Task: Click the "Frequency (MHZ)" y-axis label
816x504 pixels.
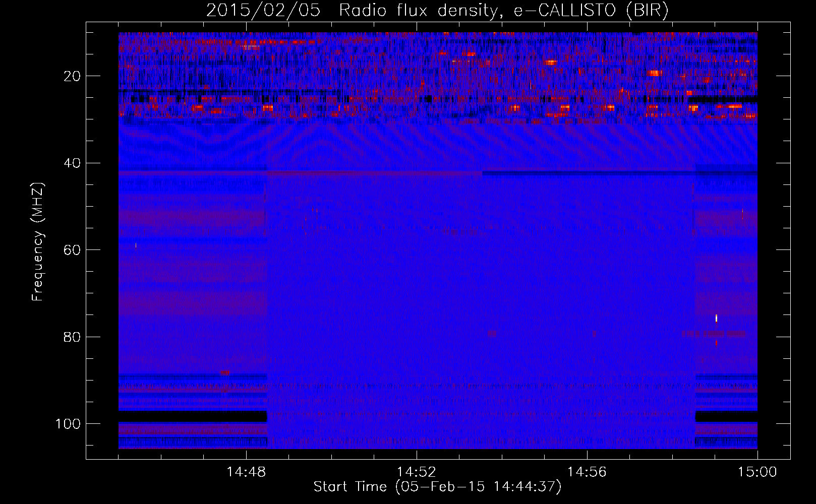Action: [38, 242]
